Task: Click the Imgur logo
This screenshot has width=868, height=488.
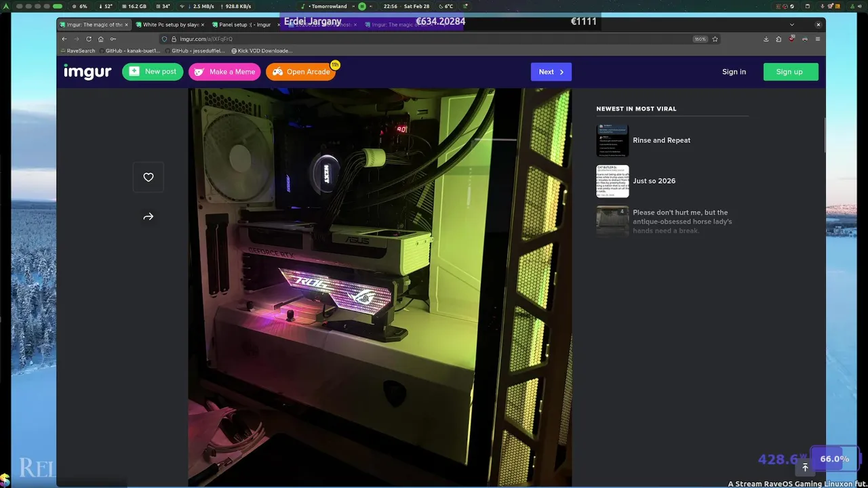Action: (x=87, y=72)
